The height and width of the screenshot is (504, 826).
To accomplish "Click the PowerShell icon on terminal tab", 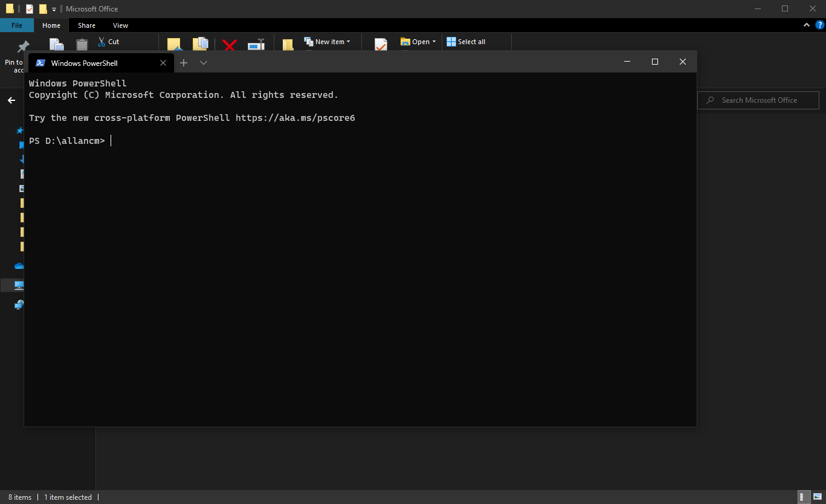I will (x=40, y=63).
